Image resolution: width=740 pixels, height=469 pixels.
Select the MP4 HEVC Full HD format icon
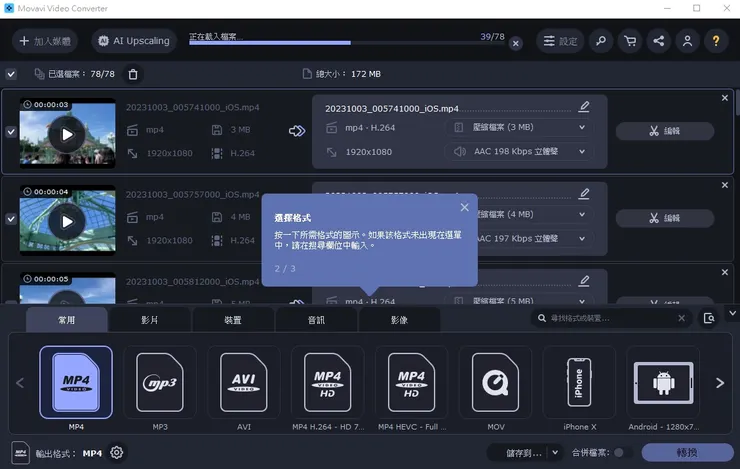pyautogui.click(x=412, y=383)
